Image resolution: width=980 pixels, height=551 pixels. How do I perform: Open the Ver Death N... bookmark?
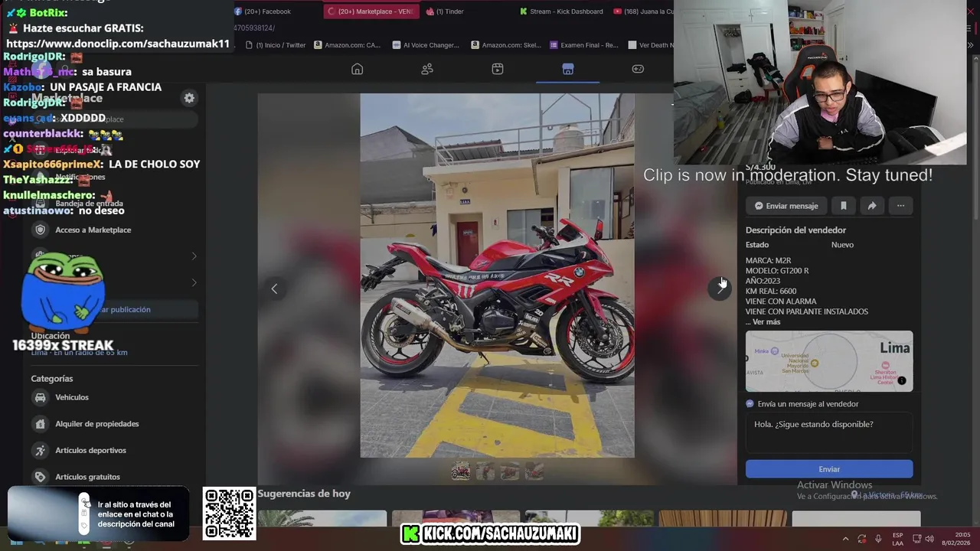pos(651,45)
